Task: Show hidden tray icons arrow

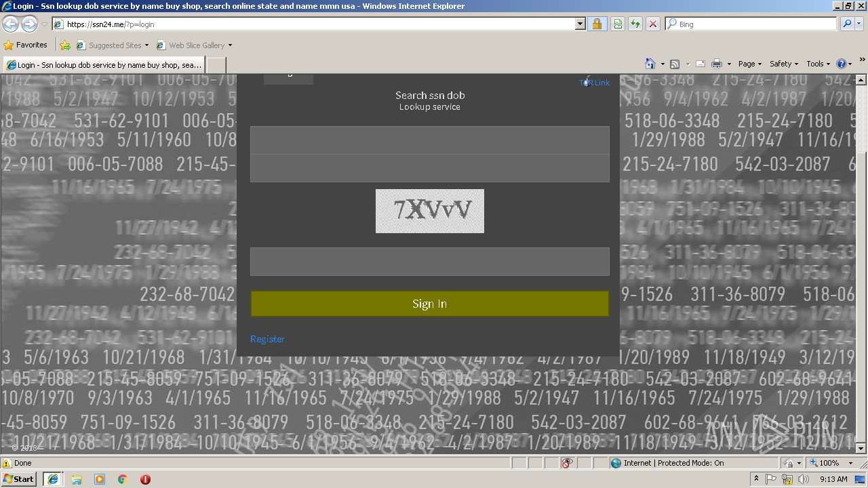Action: 757,479
